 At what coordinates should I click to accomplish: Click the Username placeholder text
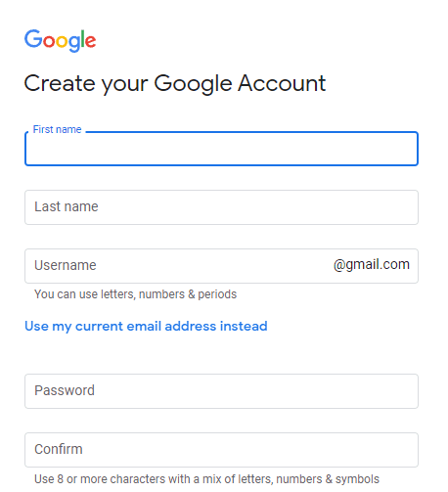[66, 265]
